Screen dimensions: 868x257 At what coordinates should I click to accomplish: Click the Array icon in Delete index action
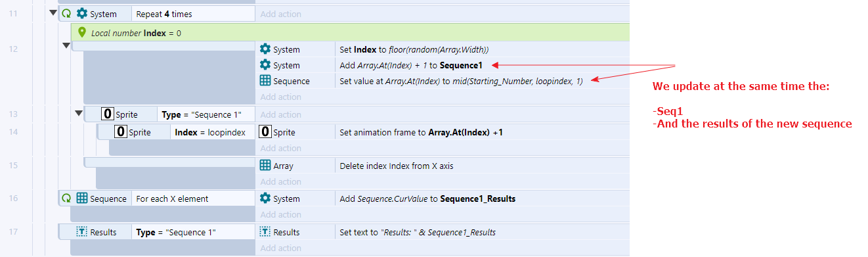265,166
